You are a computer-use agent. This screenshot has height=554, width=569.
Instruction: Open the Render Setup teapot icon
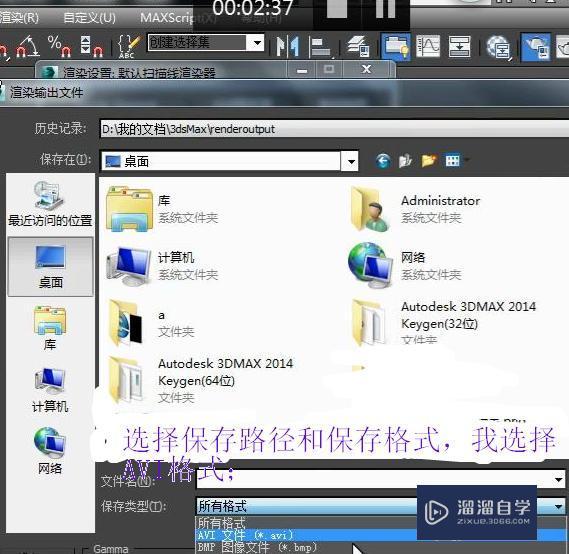pyautogui.click(x=536, y=46)
